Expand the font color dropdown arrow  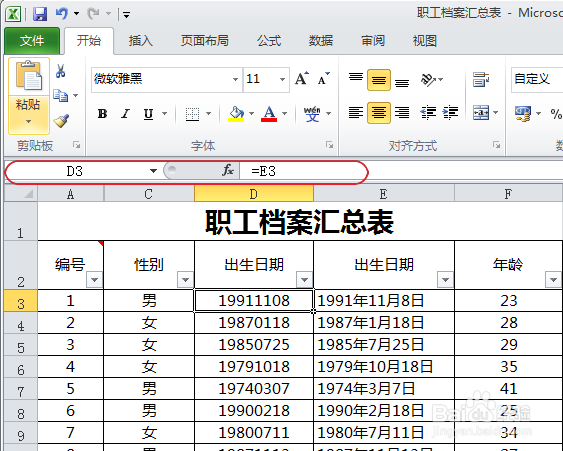click(x=285, y=114)
